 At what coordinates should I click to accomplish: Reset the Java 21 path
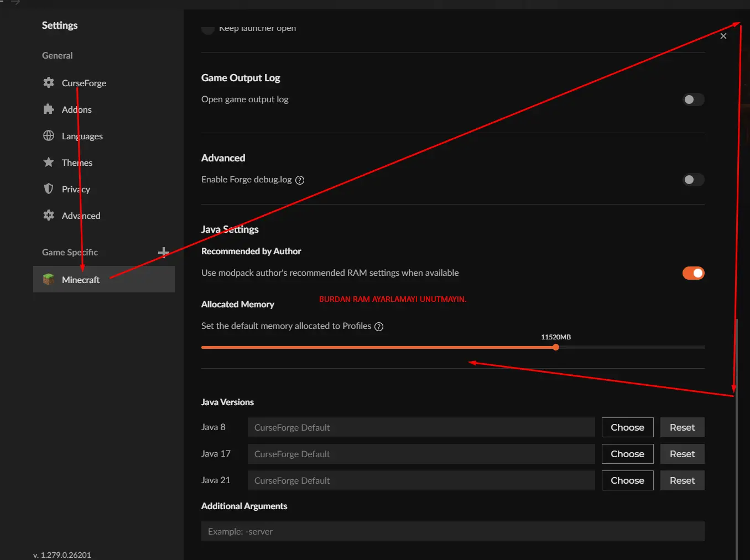[x=683, y=480]
